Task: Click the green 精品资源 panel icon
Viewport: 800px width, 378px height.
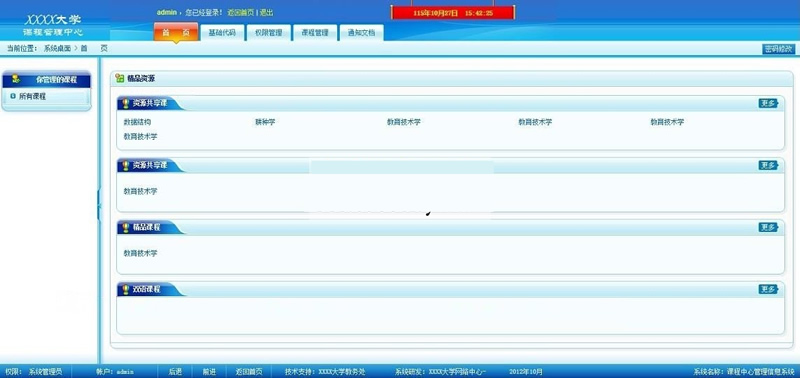Action: 120,78
